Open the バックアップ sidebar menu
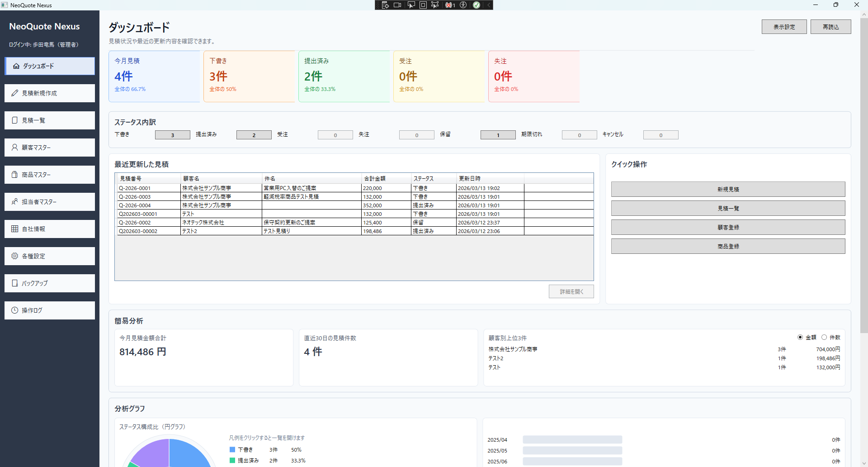 pyautogui.click(x=50, y=283)
